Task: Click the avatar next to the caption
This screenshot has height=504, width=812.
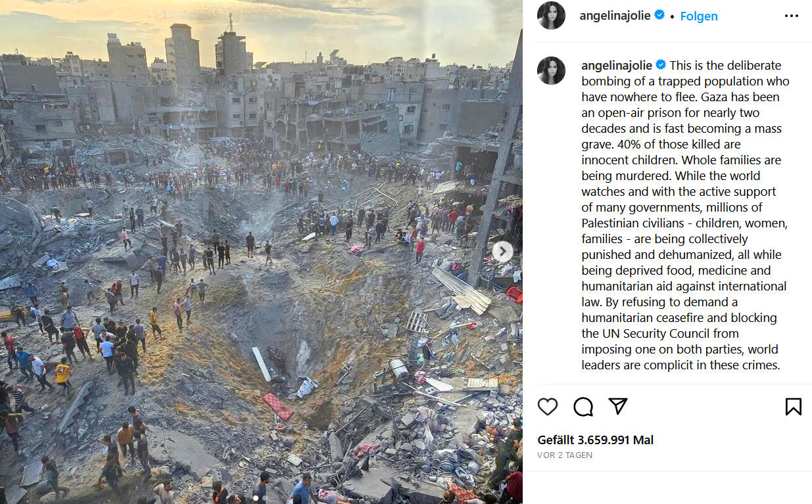Action: click(551, 71)
